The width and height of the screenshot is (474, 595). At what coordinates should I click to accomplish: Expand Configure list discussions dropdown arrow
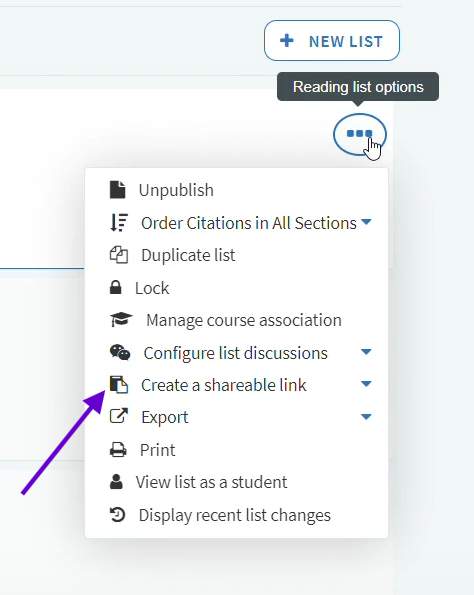pyautogui.click(x=366, y=352)
